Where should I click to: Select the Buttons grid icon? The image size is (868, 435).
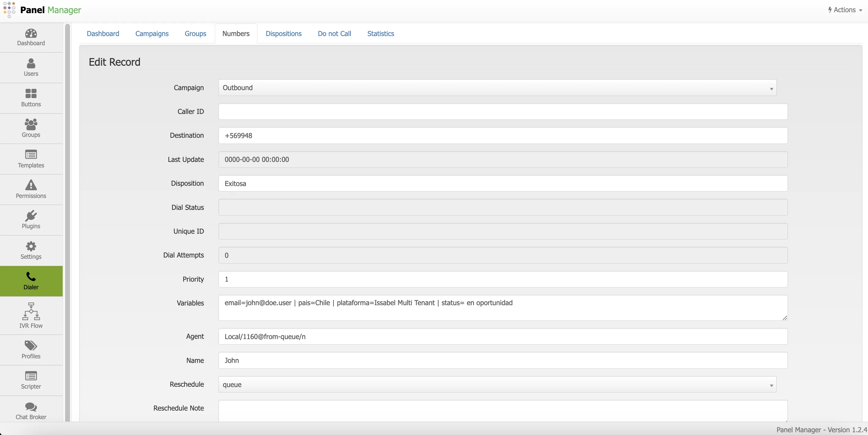pos(31,93)
